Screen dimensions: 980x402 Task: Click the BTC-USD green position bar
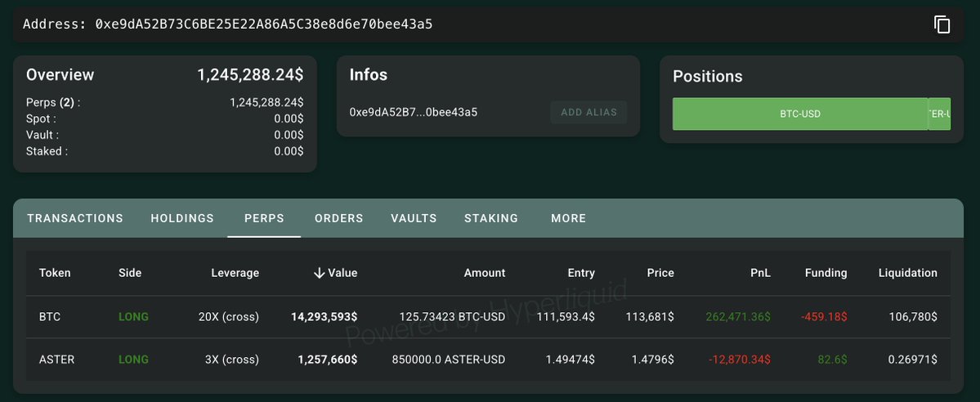(x=799, y=114)
